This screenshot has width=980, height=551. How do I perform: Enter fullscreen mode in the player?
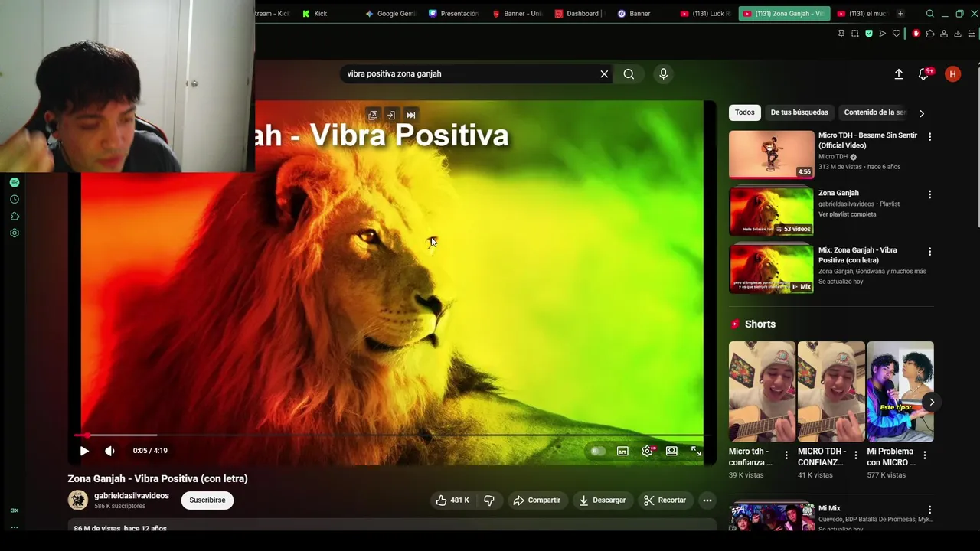(x=696, y=451)
